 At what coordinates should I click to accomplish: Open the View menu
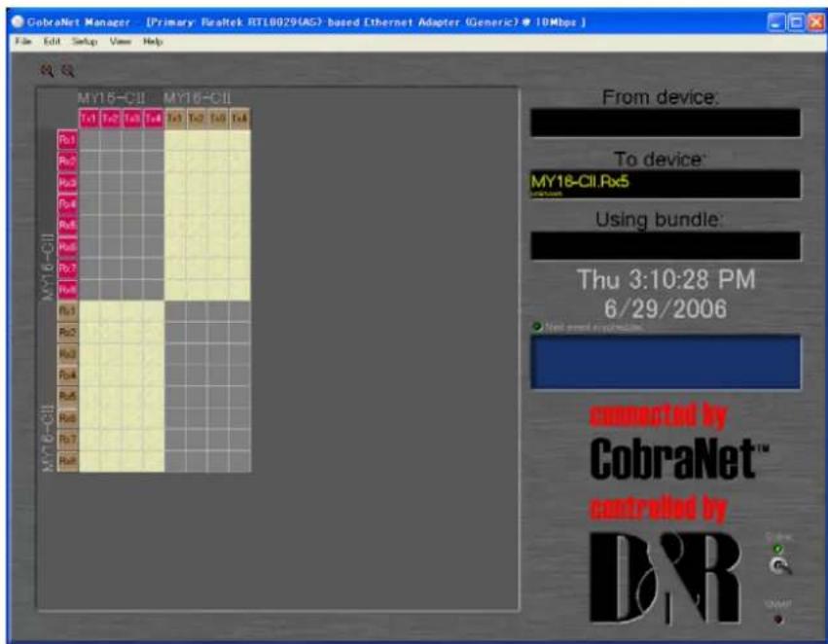click(x=121, y=41)
